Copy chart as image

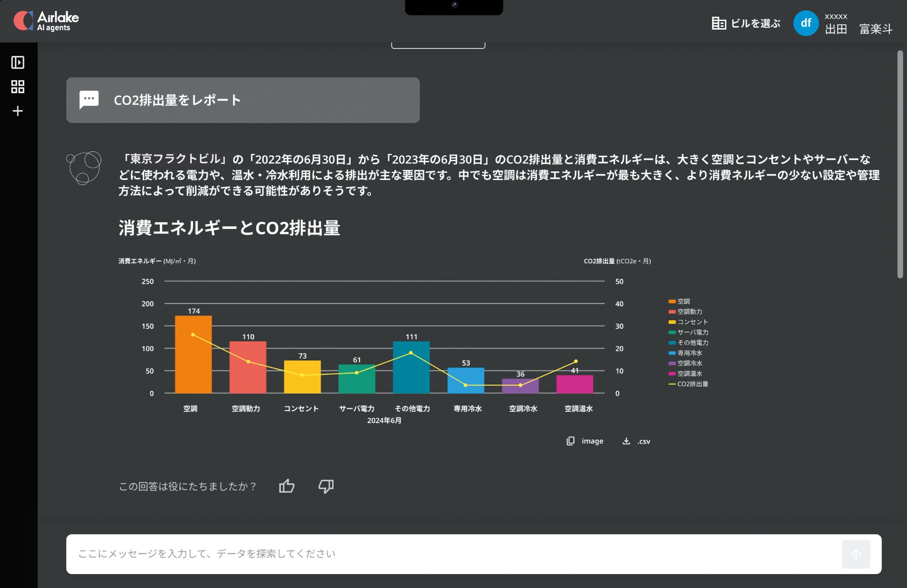[x=585, y=441]
